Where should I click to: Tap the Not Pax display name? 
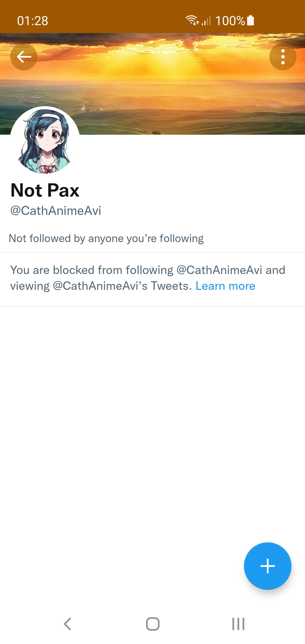pos(45,190)
